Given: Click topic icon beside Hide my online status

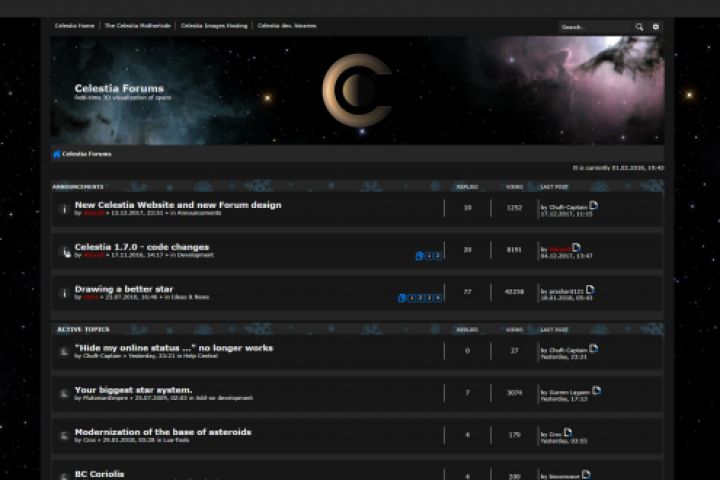Looking at the screenshot, I should point(64,352).
